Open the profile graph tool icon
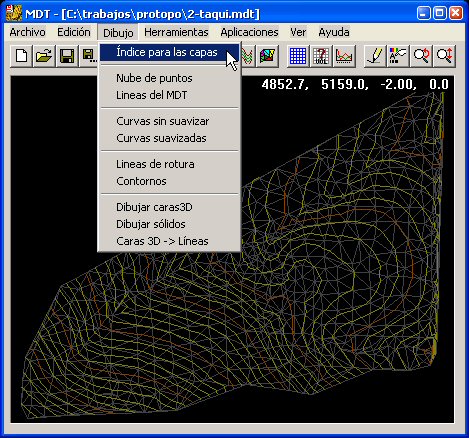 pyautogui.click(x=344, y=56)
